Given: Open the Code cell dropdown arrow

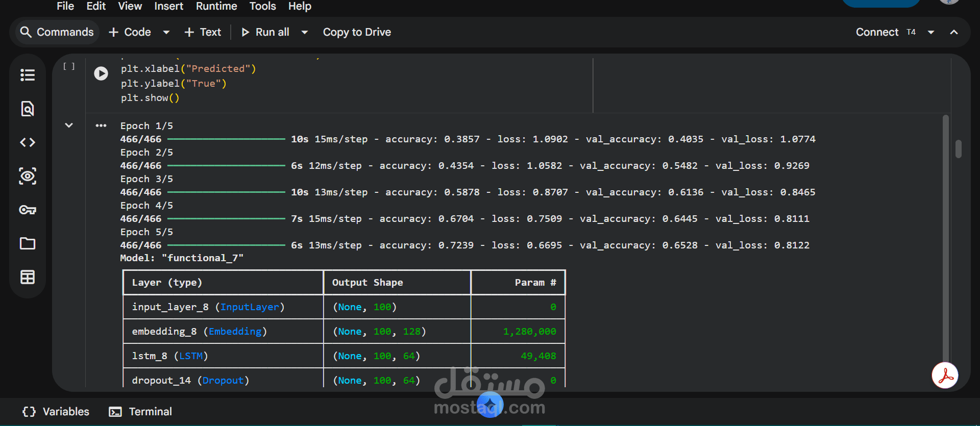Looking at the screenshot, I should pyautogui.click(x=166, y=32).
